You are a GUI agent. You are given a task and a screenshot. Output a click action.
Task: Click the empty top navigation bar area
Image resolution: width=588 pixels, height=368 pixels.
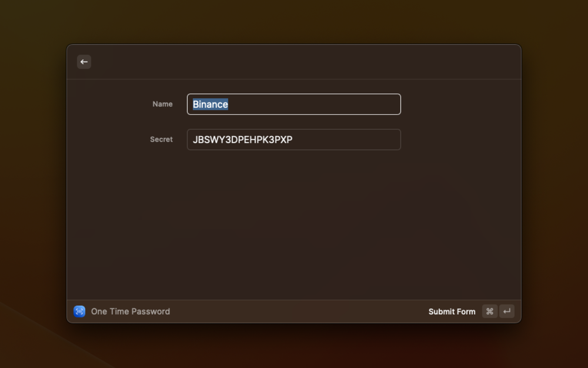pos(294,62)
